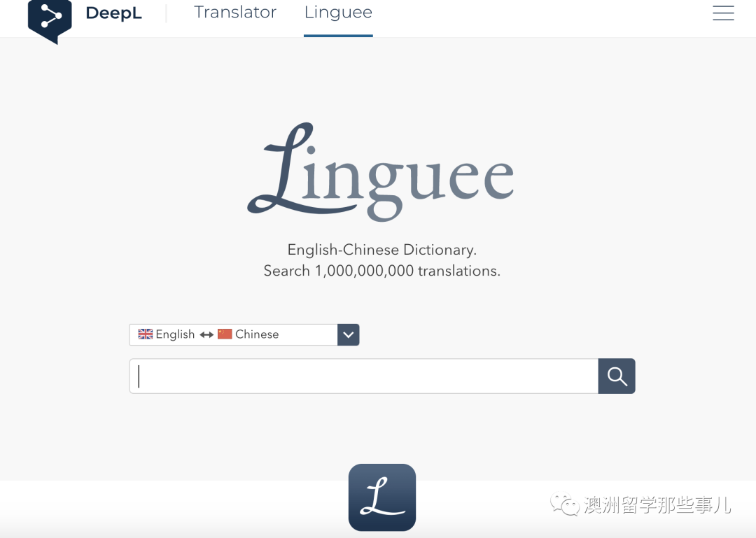The image size is (756, 538).
Task: Click the large Linguee script logo
Action: click(x=381, y=171)
